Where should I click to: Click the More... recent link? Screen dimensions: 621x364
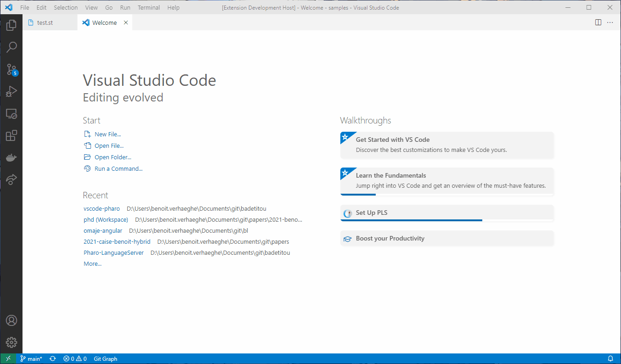click(x=92, y=264)
